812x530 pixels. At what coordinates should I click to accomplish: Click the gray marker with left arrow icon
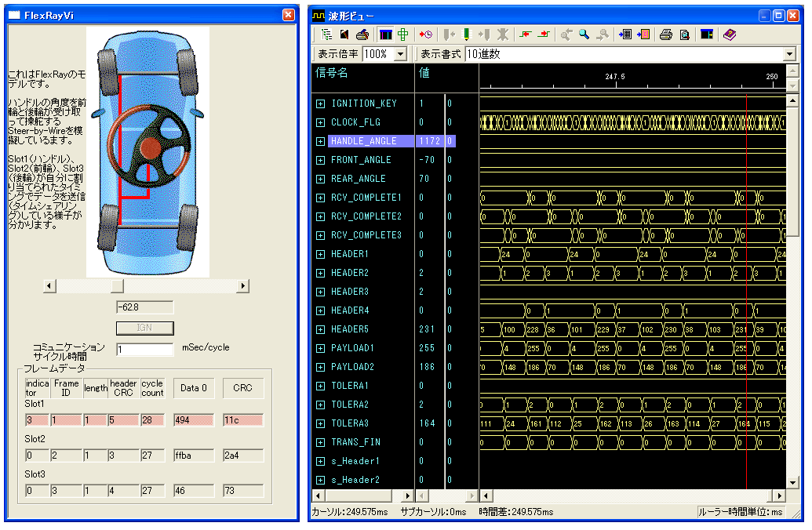click(x=449, y=34)
